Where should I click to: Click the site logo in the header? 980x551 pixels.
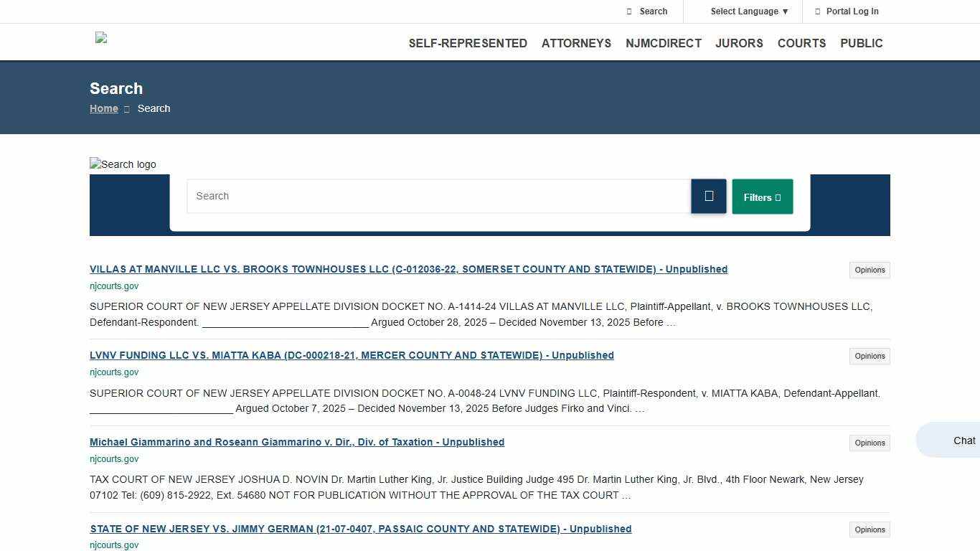(x=100, y=38)
